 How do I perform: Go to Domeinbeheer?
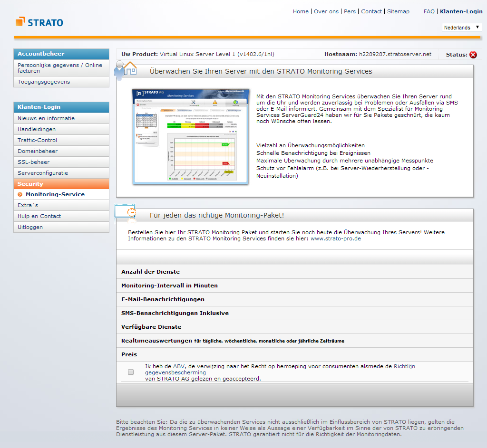click(x=38, y=151)
